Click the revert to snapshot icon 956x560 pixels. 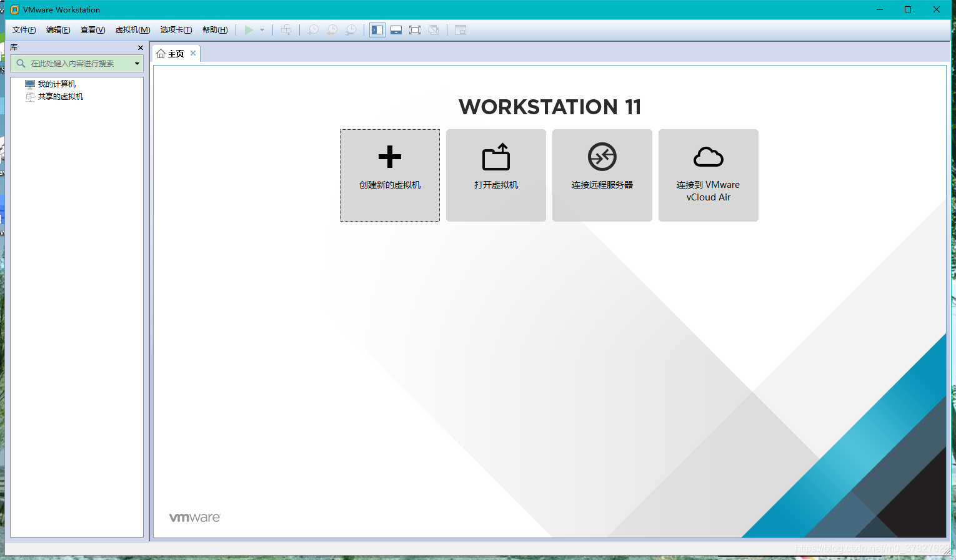pos(332,30)
